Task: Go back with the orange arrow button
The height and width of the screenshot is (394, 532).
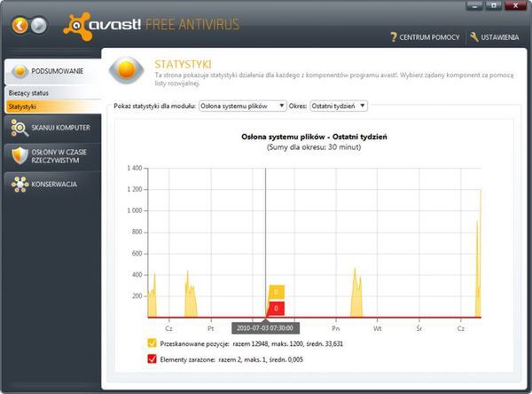Action: click(x=20, y=25)
